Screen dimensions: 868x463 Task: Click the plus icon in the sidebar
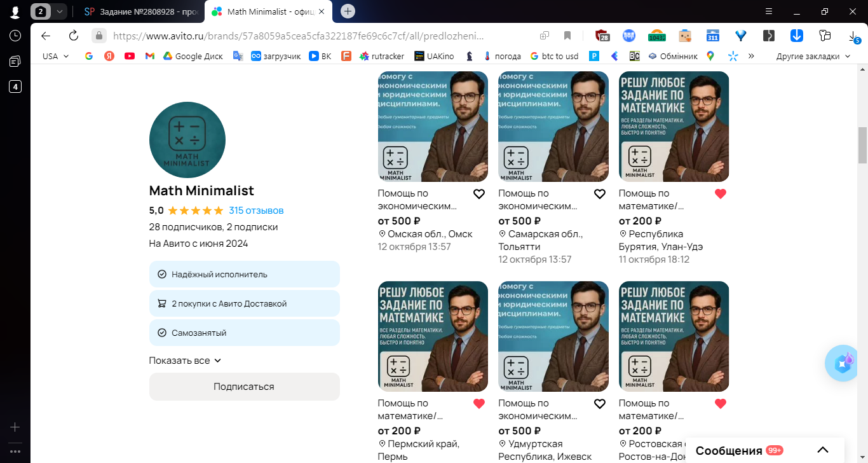tap(15, 427)
